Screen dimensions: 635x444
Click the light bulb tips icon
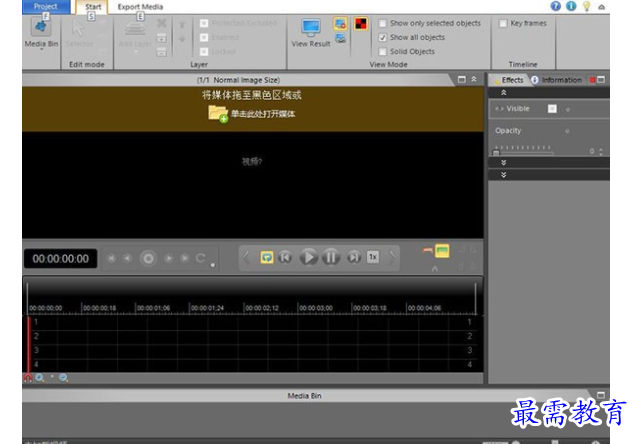586,6
